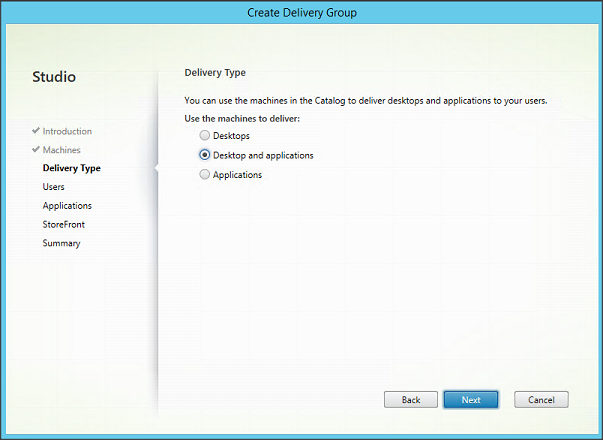This screenshot has height=440, width=603.
Task: Jump to StoreFront step in sidebar
Action: pyautogui.click(x=63, y=224)
